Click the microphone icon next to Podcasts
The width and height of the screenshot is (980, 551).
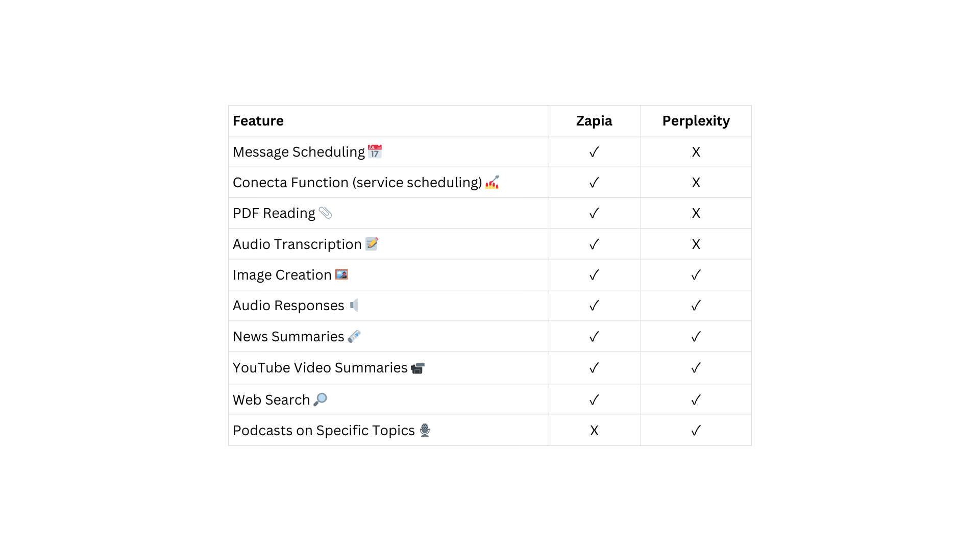pos(425,430)
